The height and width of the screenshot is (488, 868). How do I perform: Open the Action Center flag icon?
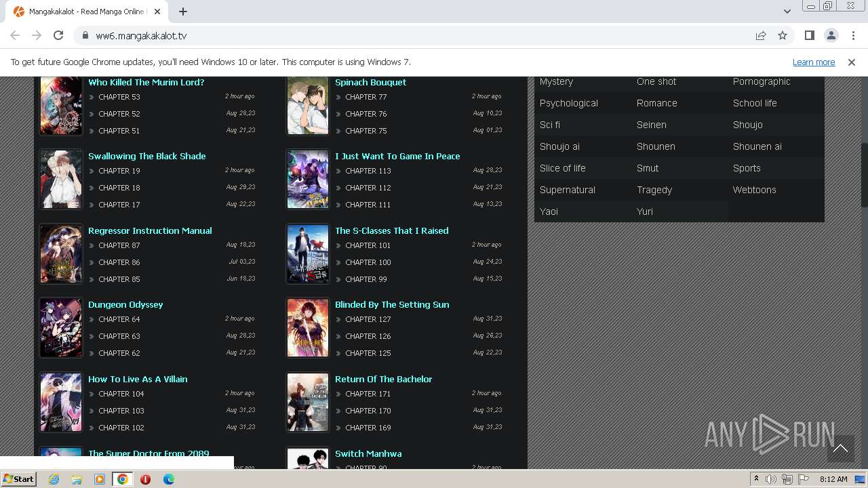click(x=804, y=479)
